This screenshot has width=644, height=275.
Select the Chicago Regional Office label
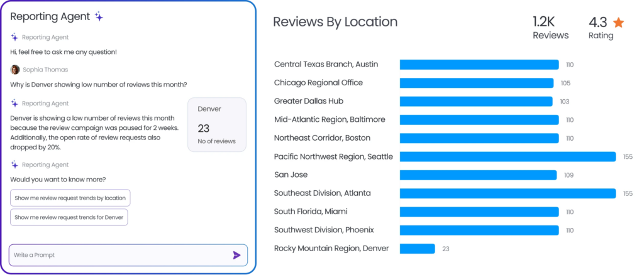(x=318, y=83)
